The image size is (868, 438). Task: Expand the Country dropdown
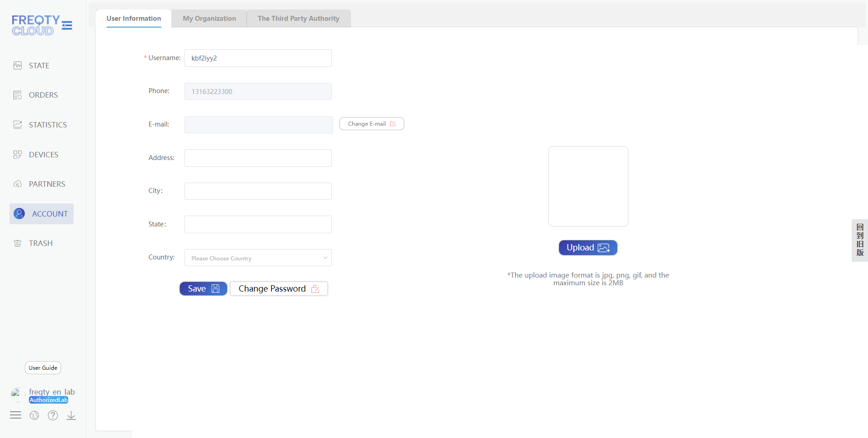tap(258, 258)
